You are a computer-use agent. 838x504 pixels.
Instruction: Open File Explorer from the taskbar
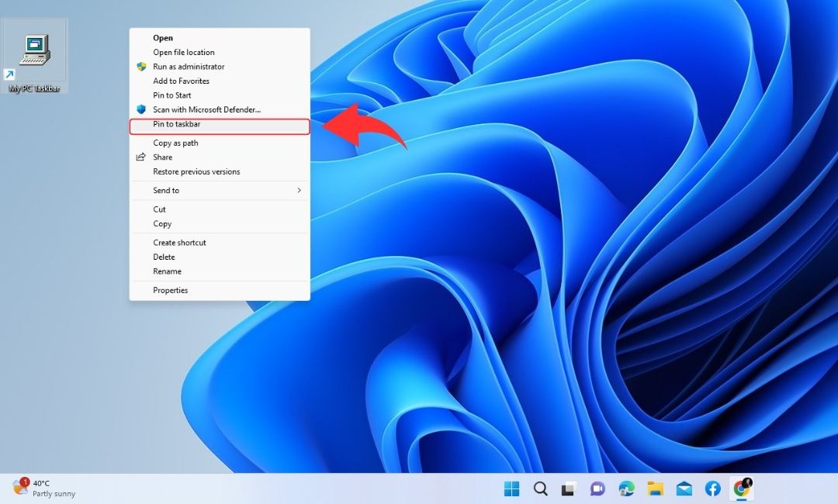click(x=655, y=488)
